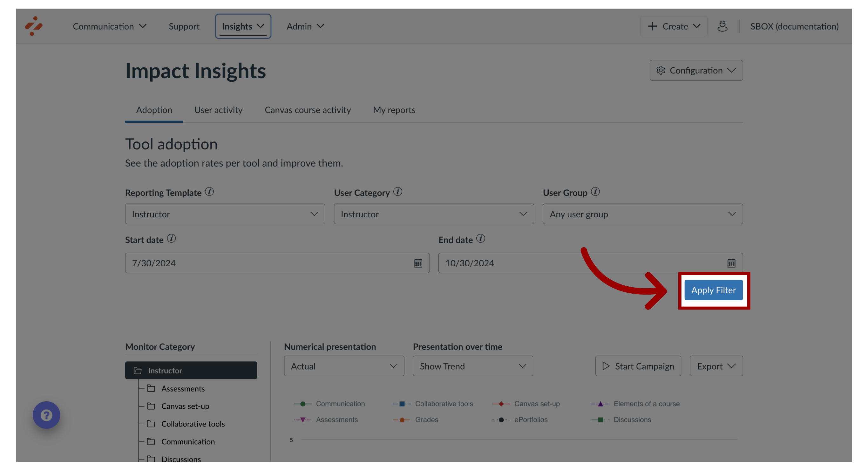Click the Apply Filter button
The width and height of the screenshot is (868, 470).
tap(714, 290)
